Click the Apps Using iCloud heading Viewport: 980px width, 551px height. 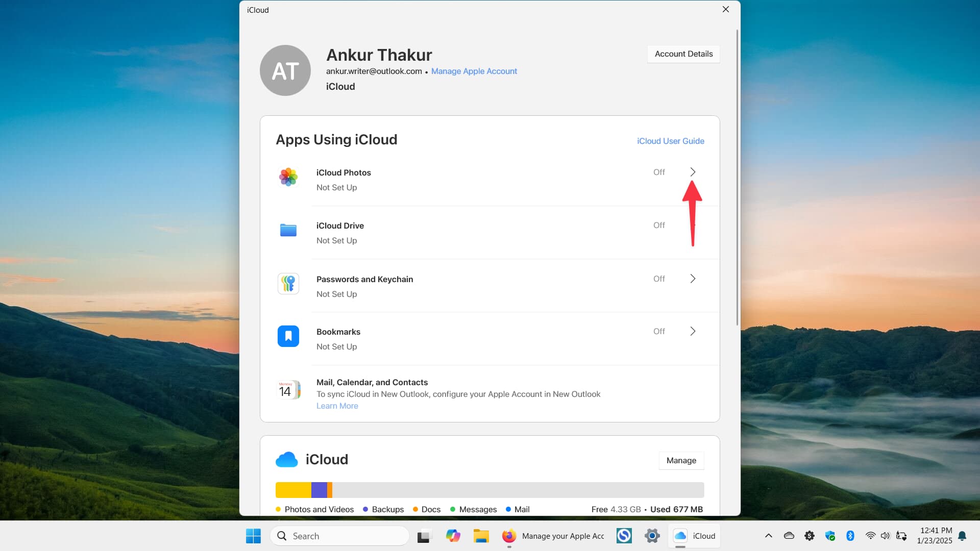(x=336, y=139)
